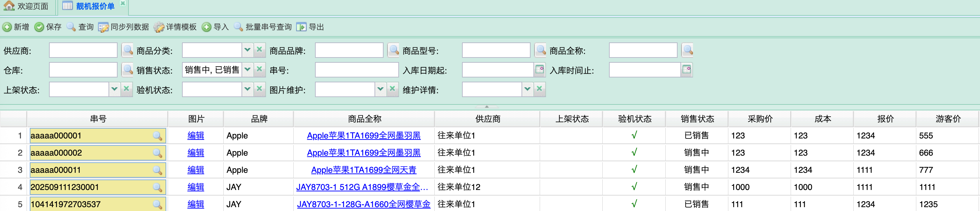Expand the 销售状态 dropdown
This screenshot has width=980, height=211.
pyautogui.click(x=247, y=70)
